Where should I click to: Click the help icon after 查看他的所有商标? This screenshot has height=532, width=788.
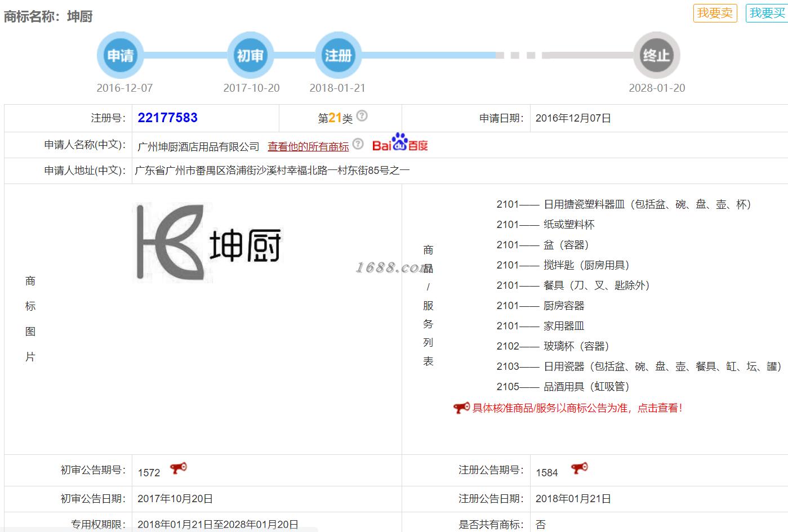(x=358, y=144)
